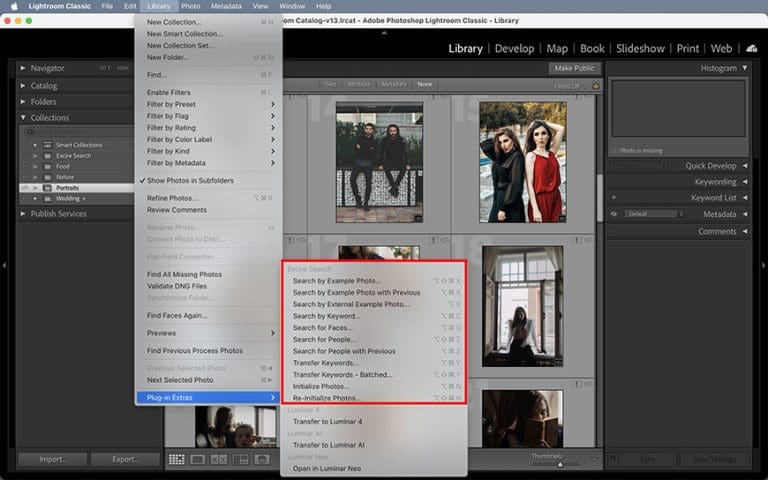Click Navigator FIT zoom option
This screenshot has height=480, width=768.
click(104, 68)
